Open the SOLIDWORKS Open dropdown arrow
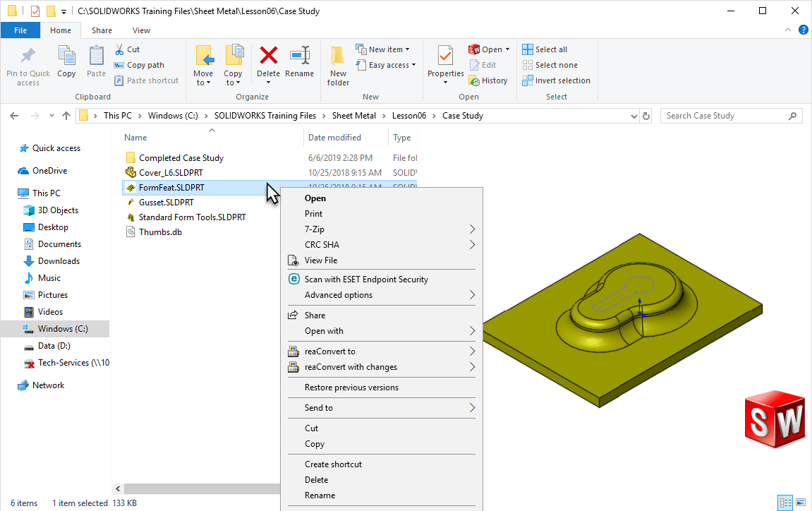The image size is (812, 511). coord(507,49)
